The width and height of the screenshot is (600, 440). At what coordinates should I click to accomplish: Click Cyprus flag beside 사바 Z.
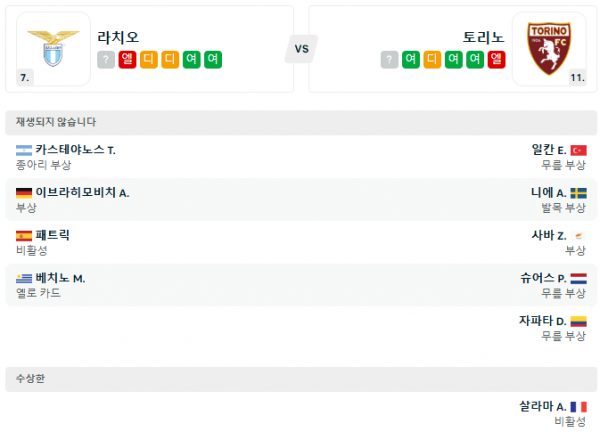[x=578, y=236]
